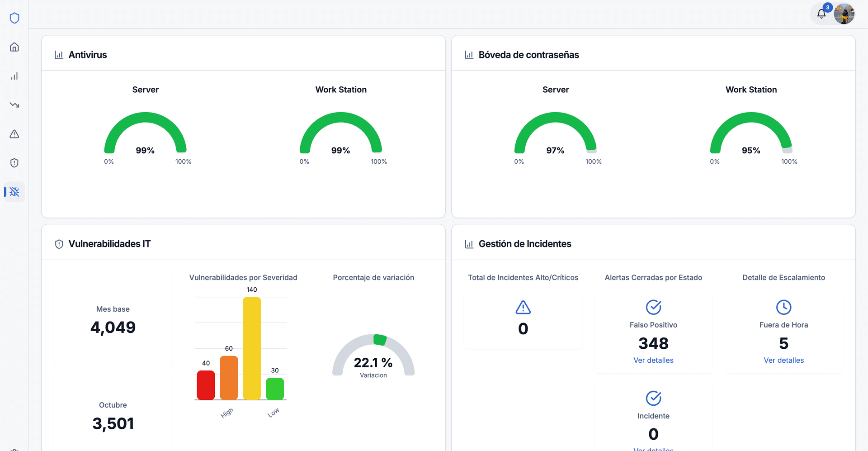Click the orange 60 severity bar
This screenshot has width=868, height=451.
229,378
